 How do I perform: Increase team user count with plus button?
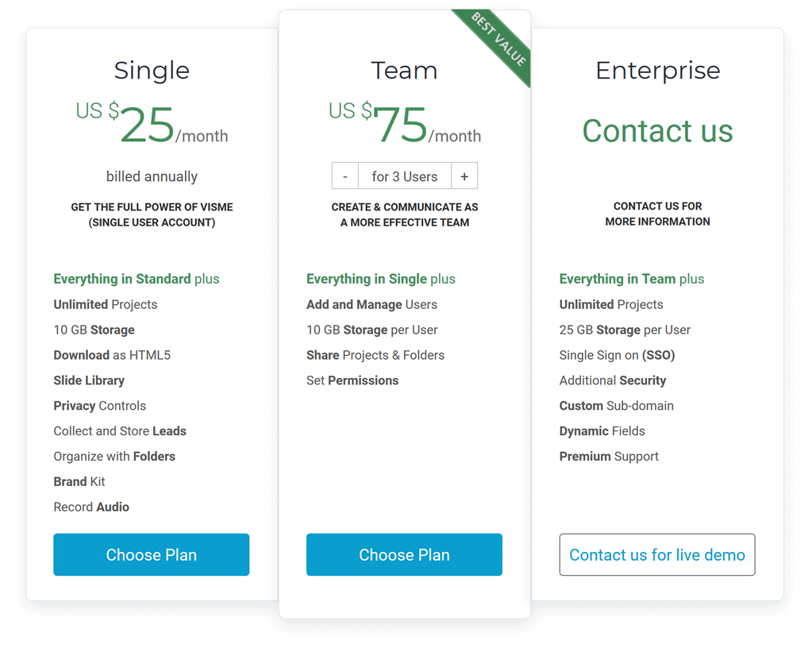[464, 176]
